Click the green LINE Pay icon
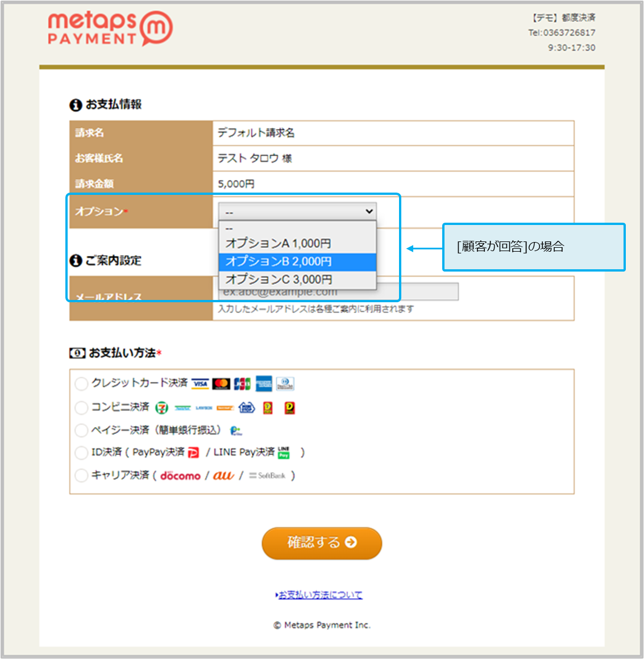 click(284, 453)
